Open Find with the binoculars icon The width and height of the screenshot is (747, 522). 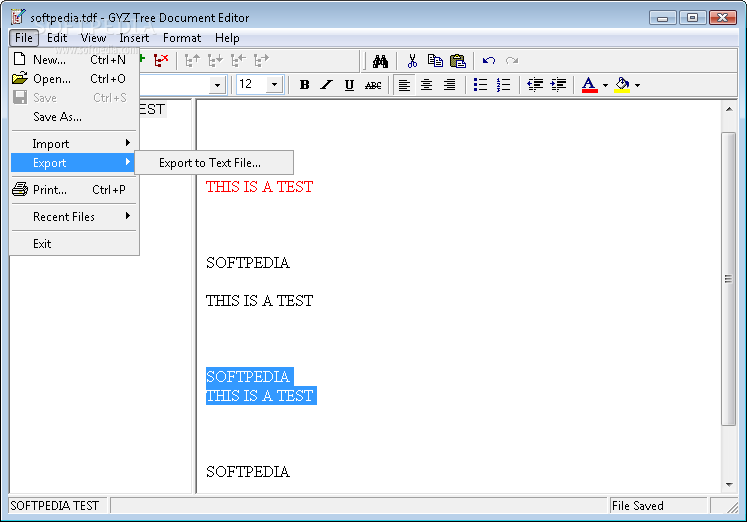[x=380, y=61]
